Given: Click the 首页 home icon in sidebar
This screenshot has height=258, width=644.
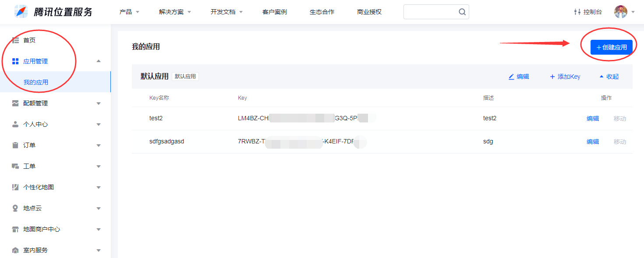Looking at the screenshot, I should coord(15,40).
